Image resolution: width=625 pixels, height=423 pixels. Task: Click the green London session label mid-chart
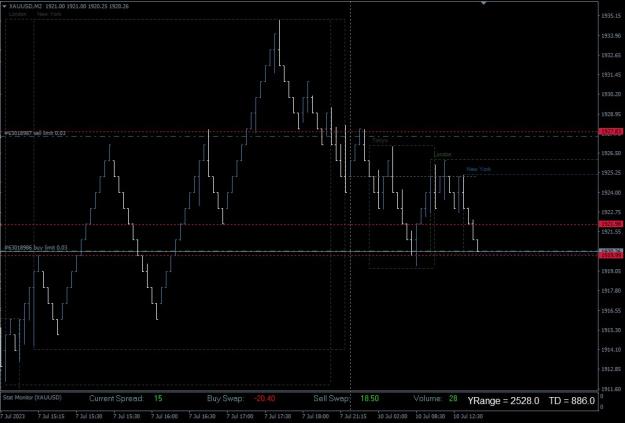point(442,154)
